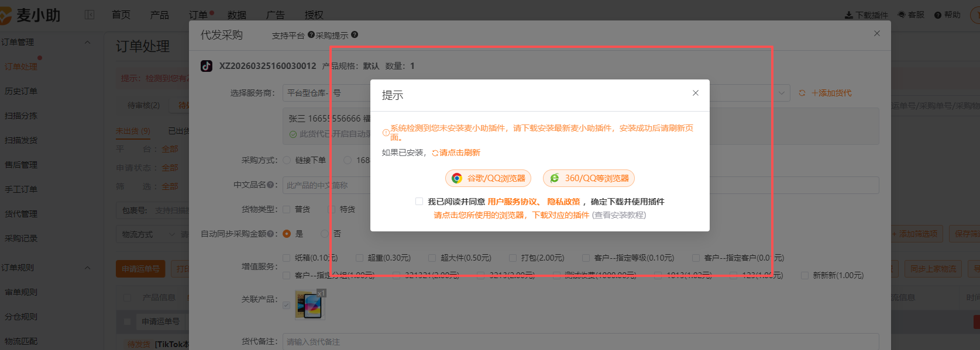Click the linked product tablet thumbnail
This screenshot has width=980, height=350.
click(x=310, y=304)
